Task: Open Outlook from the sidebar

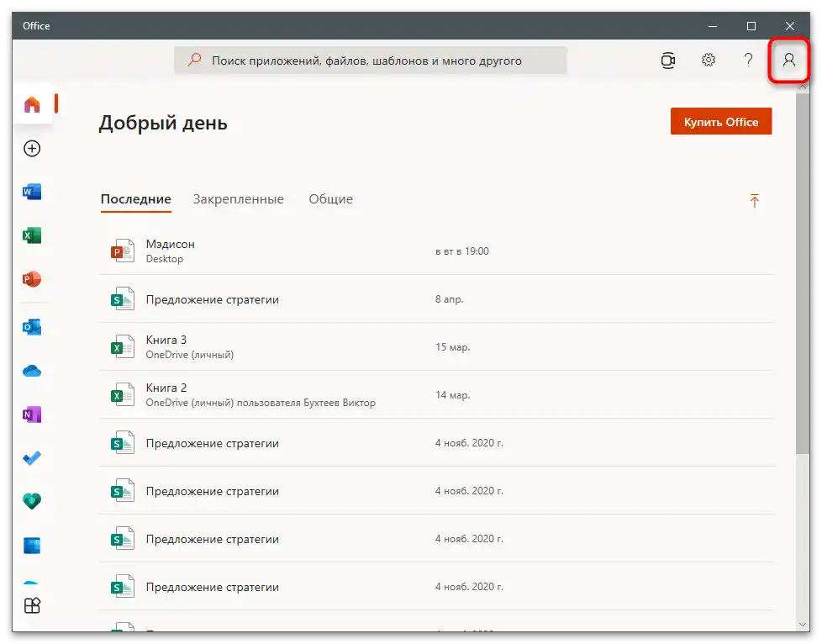Action: [32, 327]
